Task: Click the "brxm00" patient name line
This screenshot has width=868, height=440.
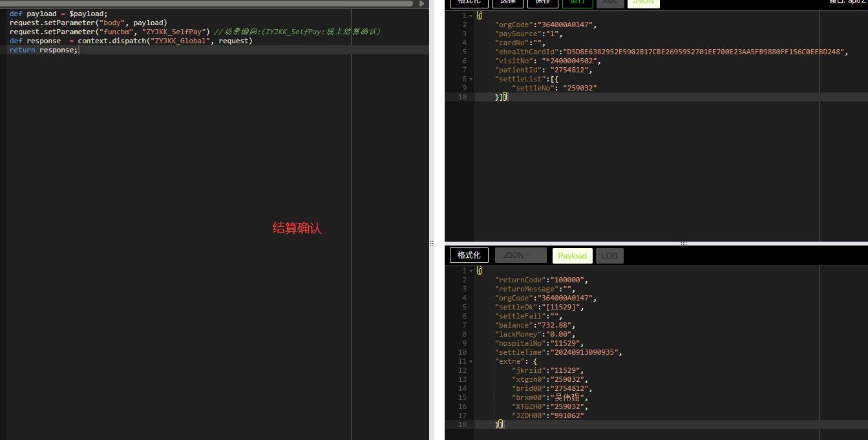Action: coord(550,398)
